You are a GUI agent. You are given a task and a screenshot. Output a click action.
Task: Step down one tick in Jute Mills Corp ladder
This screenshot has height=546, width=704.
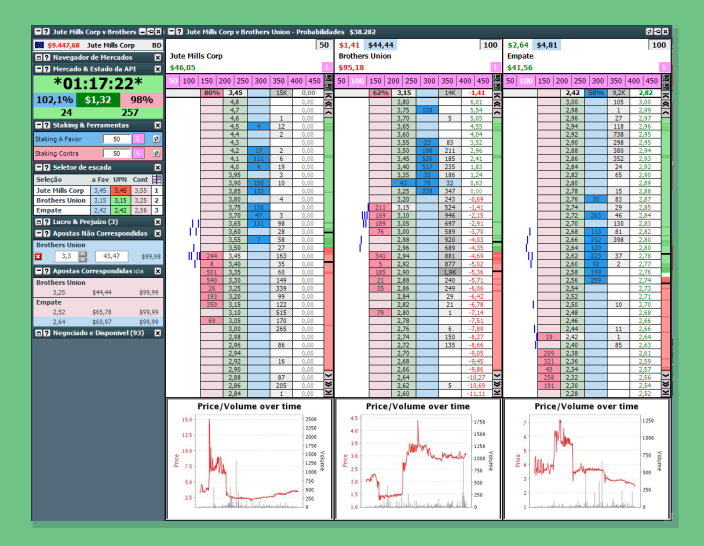tap(328, 375)
